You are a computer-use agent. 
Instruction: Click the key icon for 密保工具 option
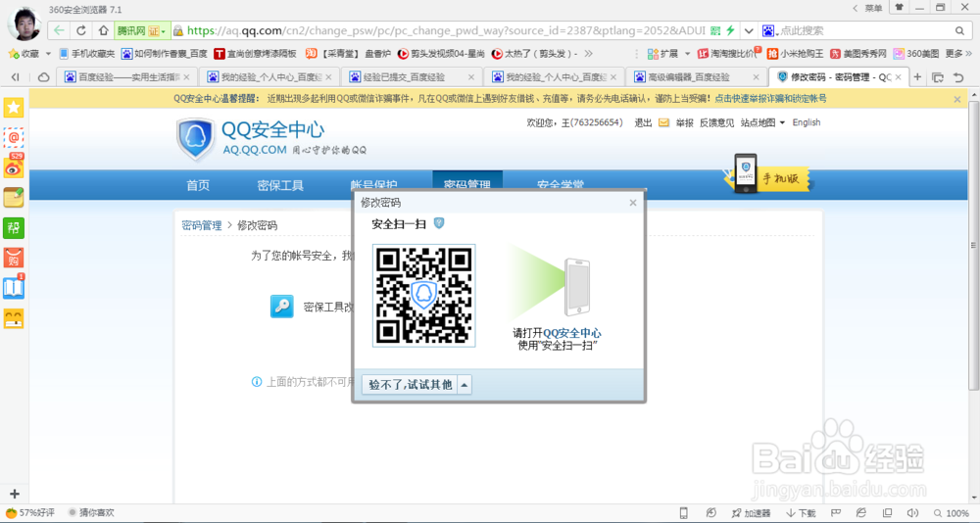[x=282, y=307]
